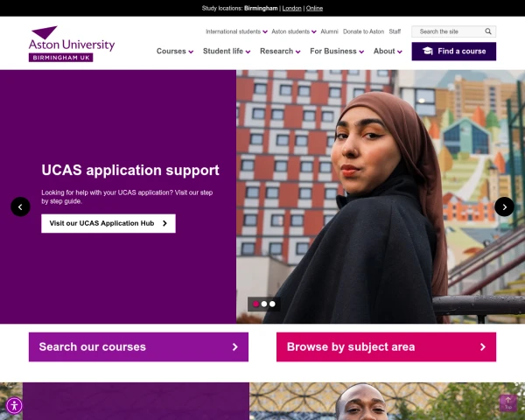Image resolution: width=525 pixels, height=420 pixels.
Task: Click the arrow on Search our courses
Action: tap(235, 347)
